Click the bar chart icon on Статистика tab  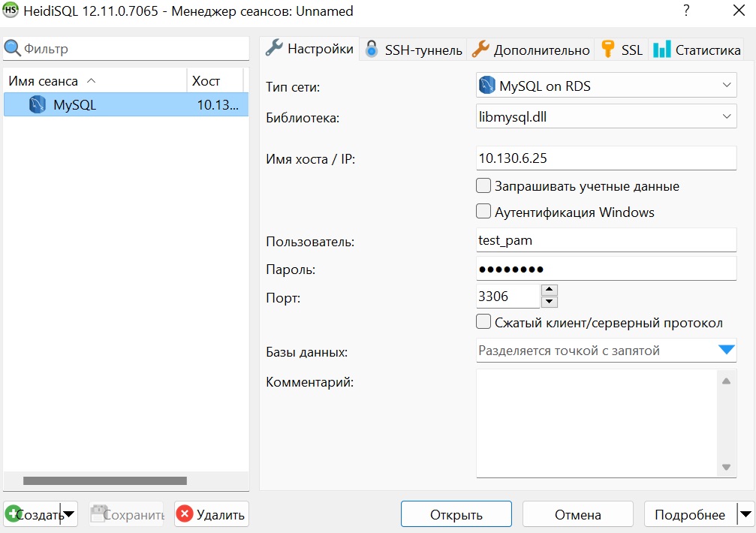pos(661,50)
